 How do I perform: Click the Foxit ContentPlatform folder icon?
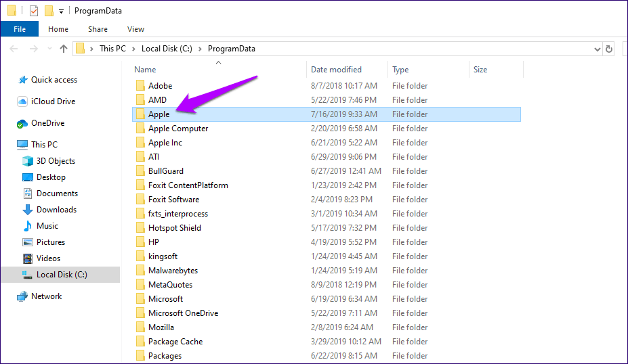point(140,185)
